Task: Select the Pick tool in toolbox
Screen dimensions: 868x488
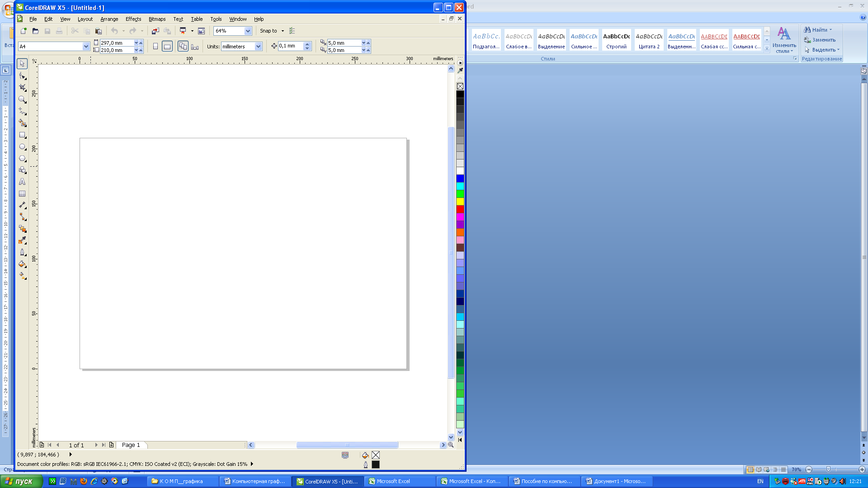Action: click(22, 64)
